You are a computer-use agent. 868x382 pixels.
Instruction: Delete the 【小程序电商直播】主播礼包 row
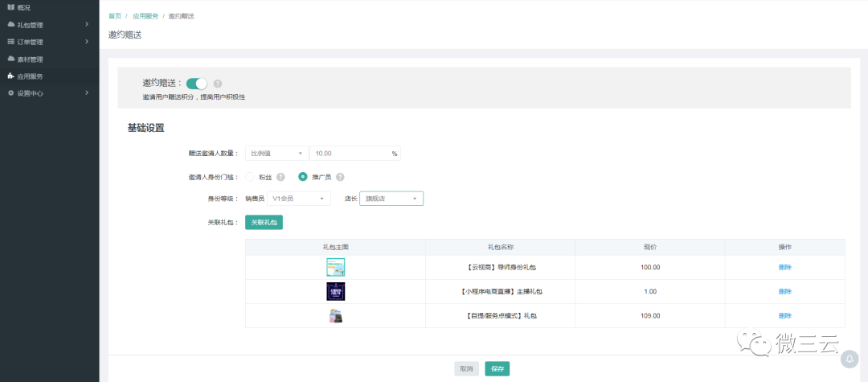785,292
